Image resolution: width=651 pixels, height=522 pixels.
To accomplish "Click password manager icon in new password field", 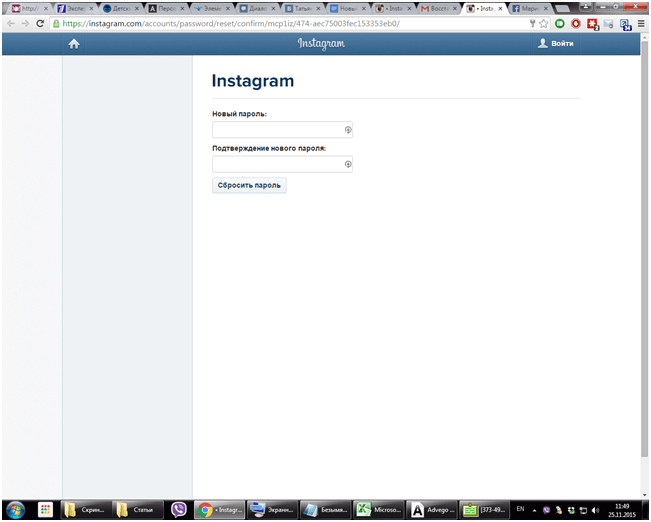I will pyautogui.click(x=348, y=130).
